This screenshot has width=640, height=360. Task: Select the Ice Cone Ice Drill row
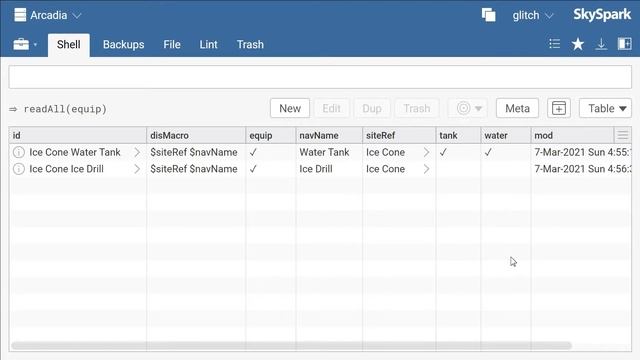(x=320, y=169)
